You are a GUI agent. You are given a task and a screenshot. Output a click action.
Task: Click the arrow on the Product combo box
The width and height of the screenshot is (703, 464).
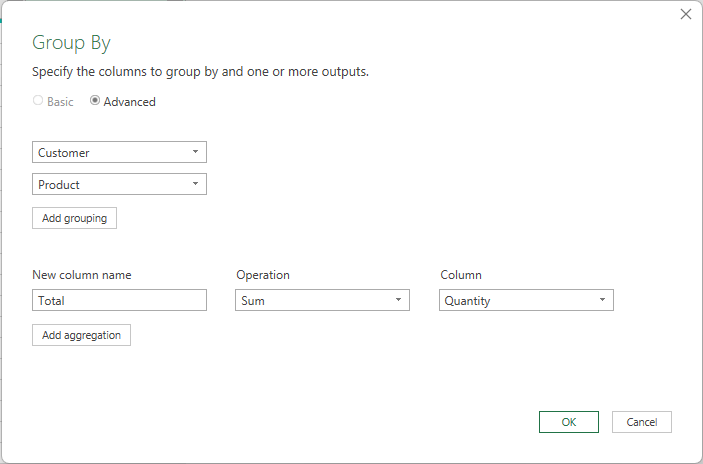[x=195, y=184]
